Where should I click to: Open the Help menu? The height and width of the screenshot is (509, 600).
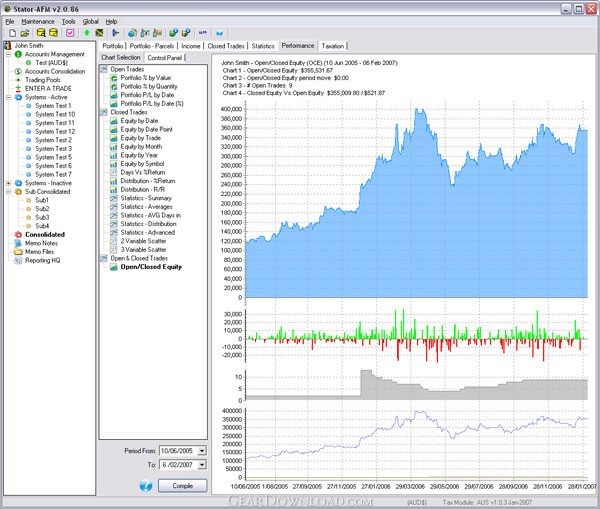point(111,21)
